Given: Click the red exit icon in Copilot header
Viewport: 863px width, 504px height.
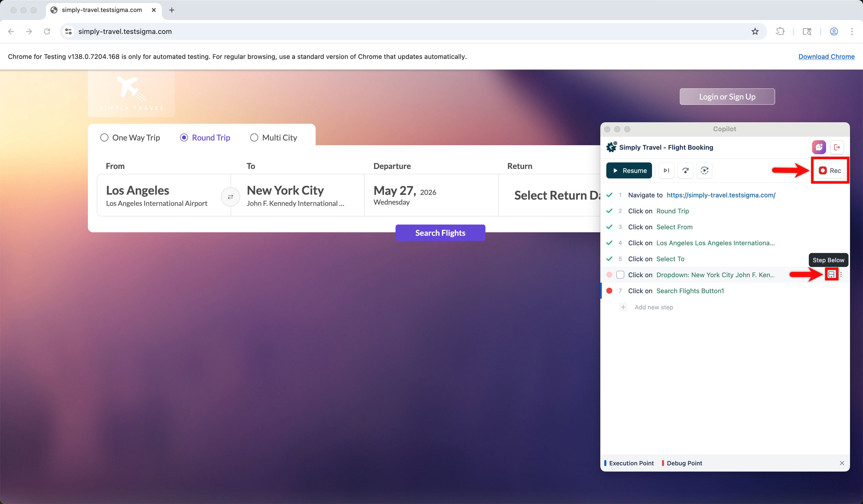Looking at the screenshot, I should coord(837,147).
